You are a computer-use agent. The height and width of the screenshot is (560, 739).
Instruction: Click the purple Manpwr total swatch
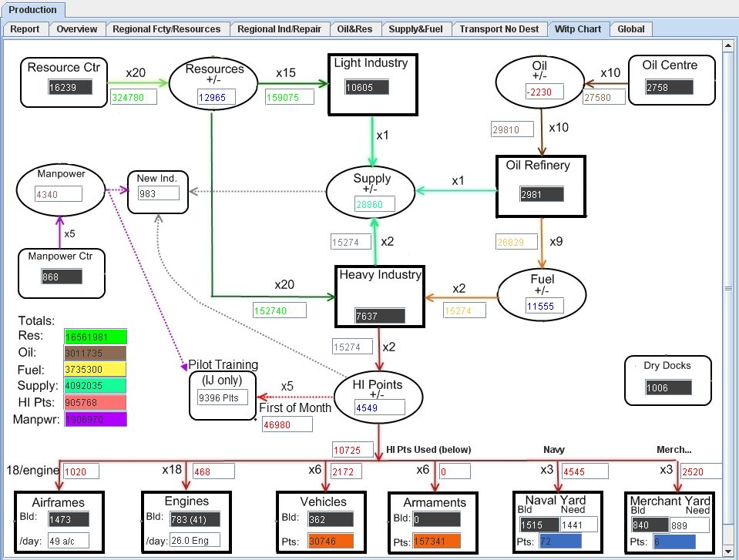point(96,419)
